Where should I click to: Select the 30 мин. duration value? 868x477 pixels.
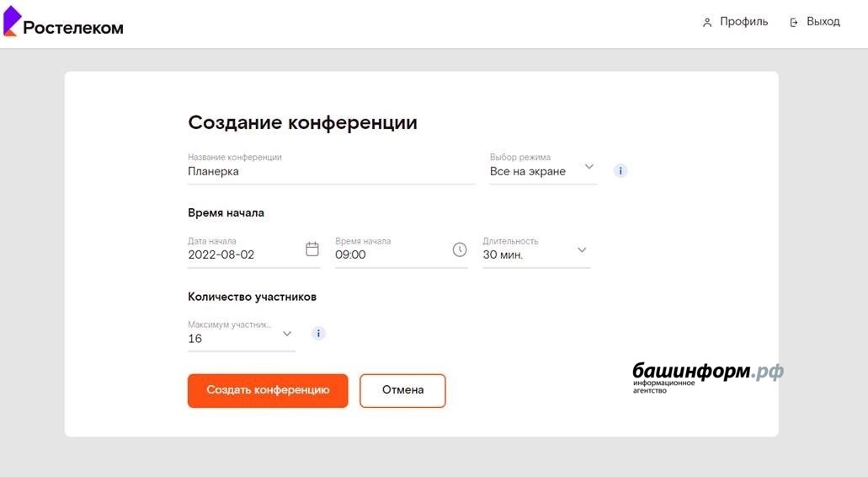coord(503,255)
